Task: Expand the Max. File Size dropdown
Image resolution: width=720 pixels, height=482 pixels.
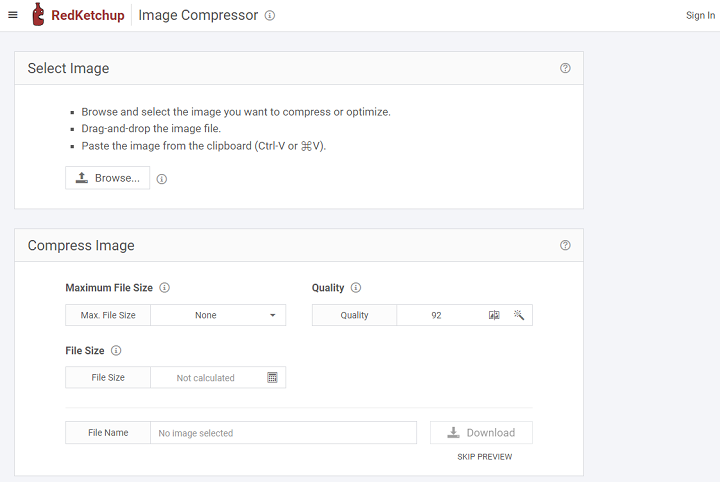Action: [218, 315]
